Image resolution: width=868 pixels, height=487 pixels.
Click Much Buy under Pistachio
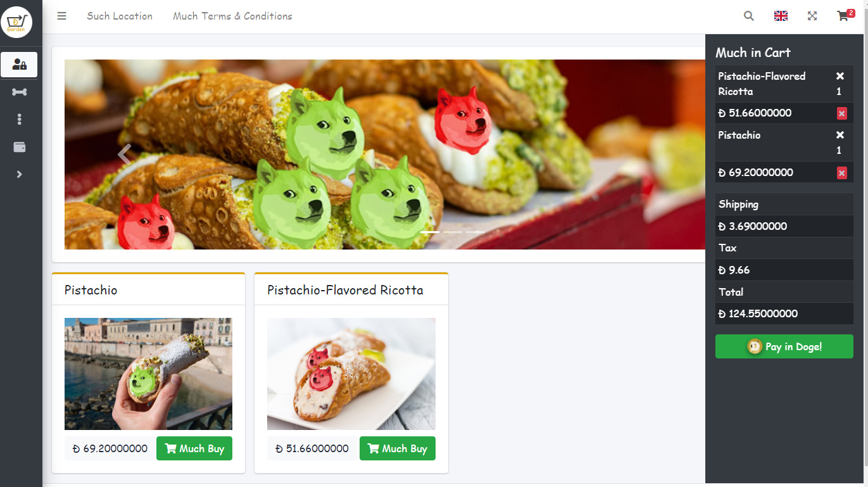pyautogui.click(x=194, y=448)
